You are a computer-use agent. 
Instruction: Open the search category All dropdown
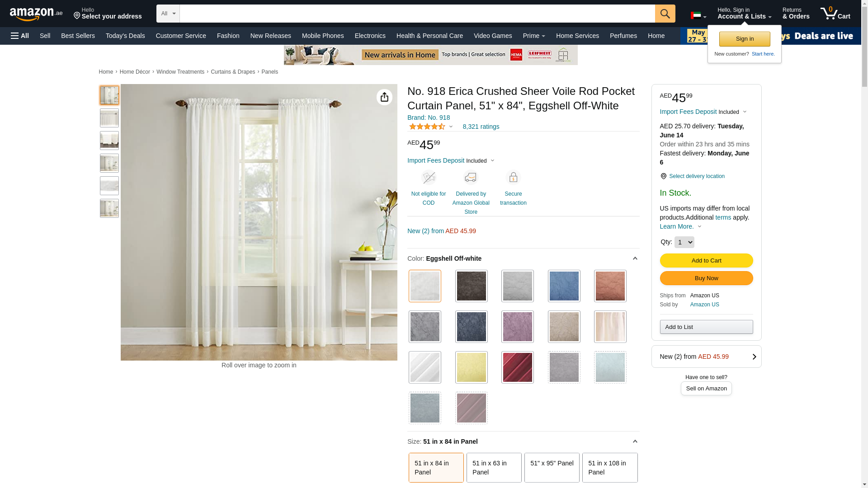168,14
